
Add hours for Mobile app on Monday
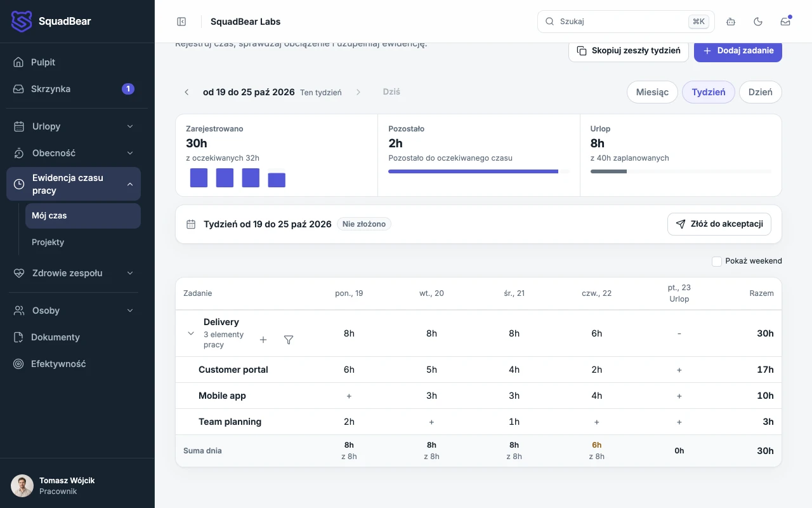(349, 396)
